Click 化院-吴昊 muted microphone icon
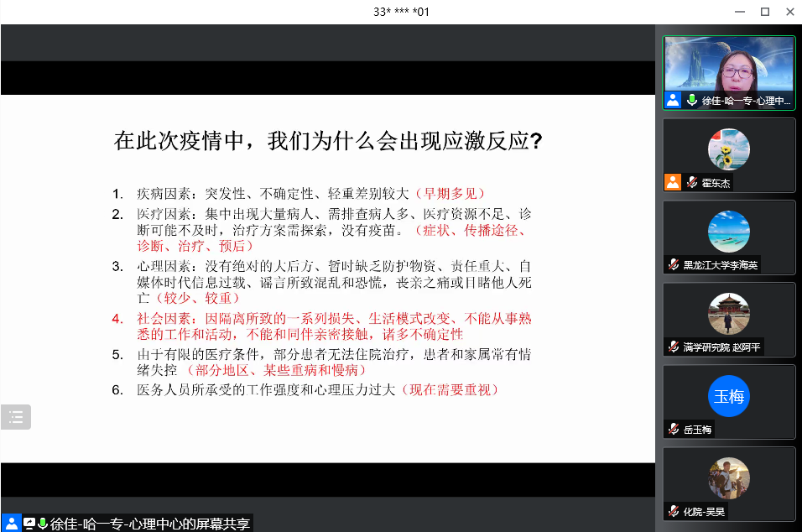802x532 pixels. (x=674, y=511)
